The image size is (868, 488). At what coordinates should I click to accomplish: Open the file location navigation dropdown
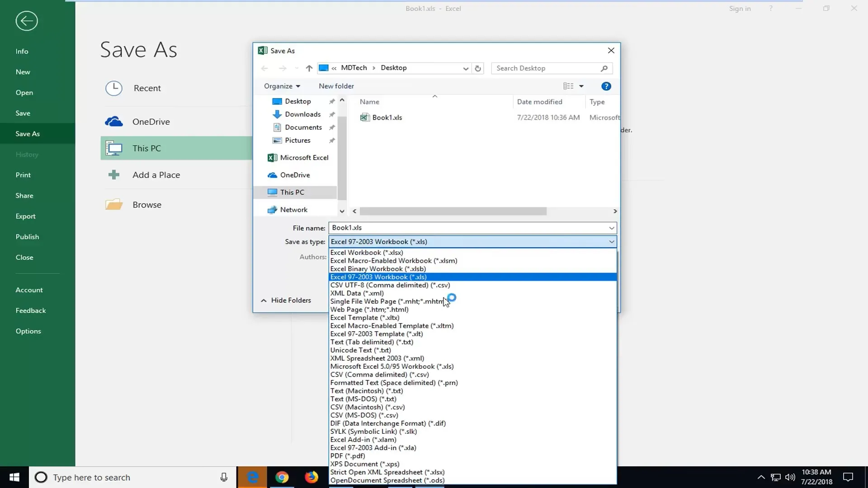(467, 67)
